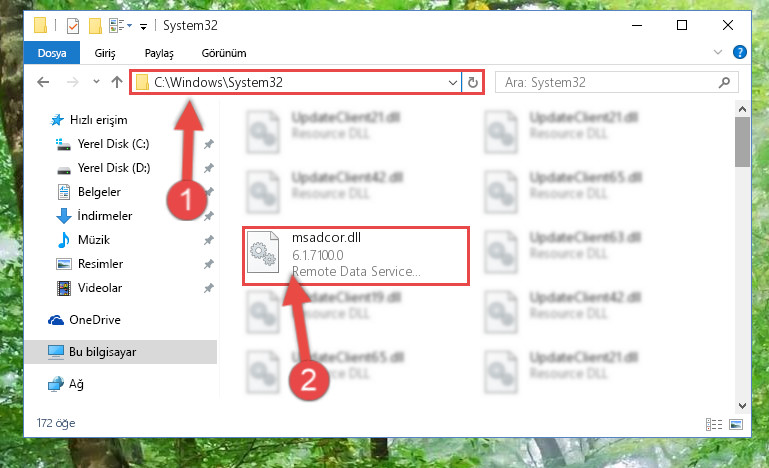Open the Görünüm ribbon tab

click(224, 53)
